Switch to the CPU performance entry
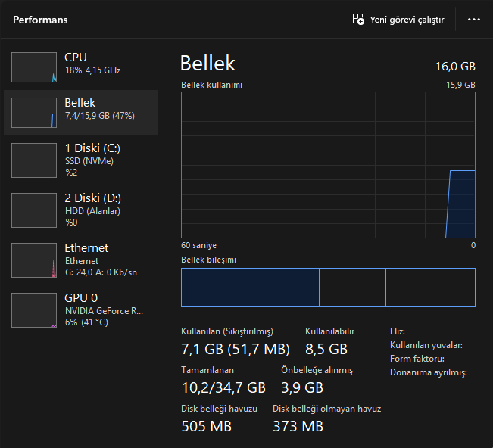 tap(92, 64)
